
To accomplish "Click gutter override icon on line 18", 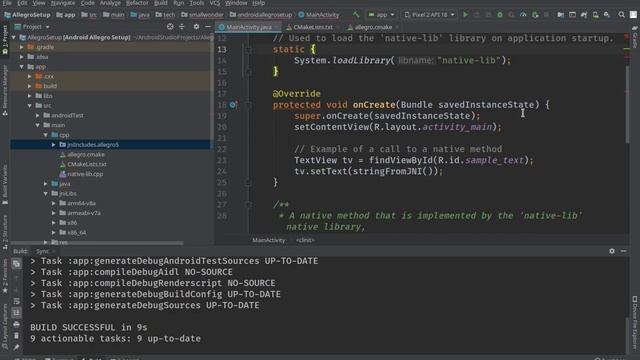I will tap(233, 105).
